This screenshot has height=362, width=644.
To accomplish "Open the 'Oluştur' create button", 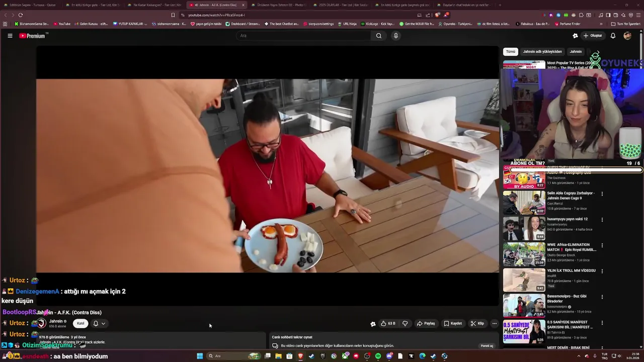I will click(593, 36).
